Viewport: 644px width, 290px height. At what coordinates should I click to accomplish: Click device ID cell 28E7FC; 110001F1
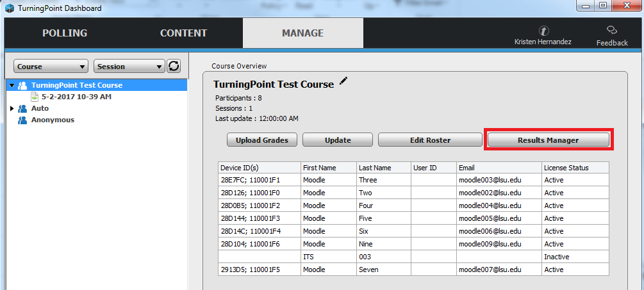(x=260, y=180)
